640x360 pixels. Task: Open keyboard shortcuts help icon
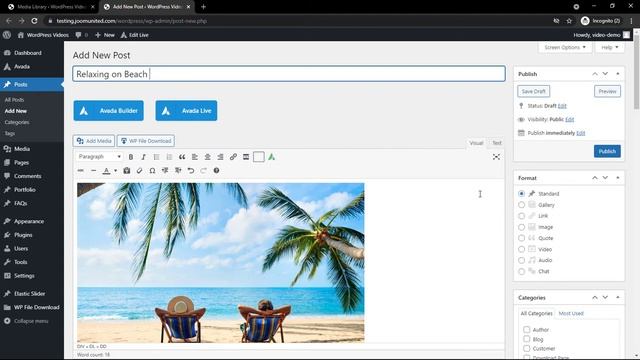[x=216, y=171]
